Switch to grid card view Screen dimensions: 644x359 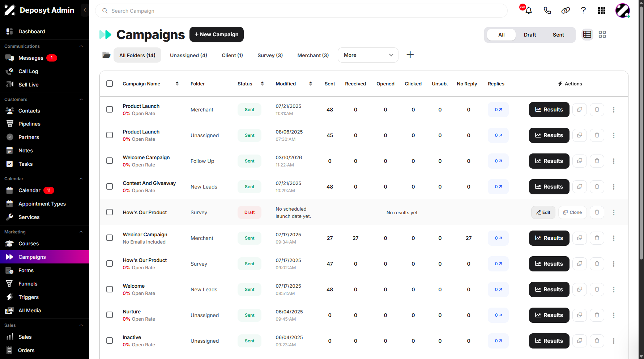pos(602,34)
